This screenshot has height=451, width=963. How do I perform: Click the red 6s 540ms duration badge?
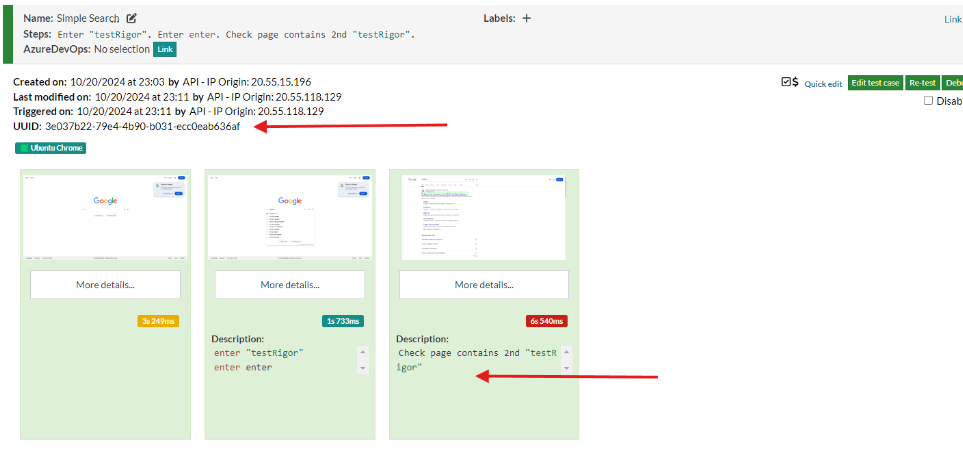[546, 321]
